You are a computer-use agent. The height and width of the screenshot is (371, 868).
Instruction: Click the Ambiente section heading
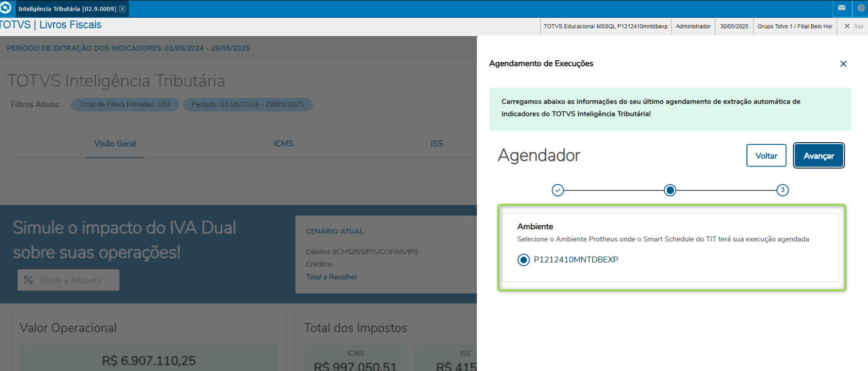tap(535, 227)
